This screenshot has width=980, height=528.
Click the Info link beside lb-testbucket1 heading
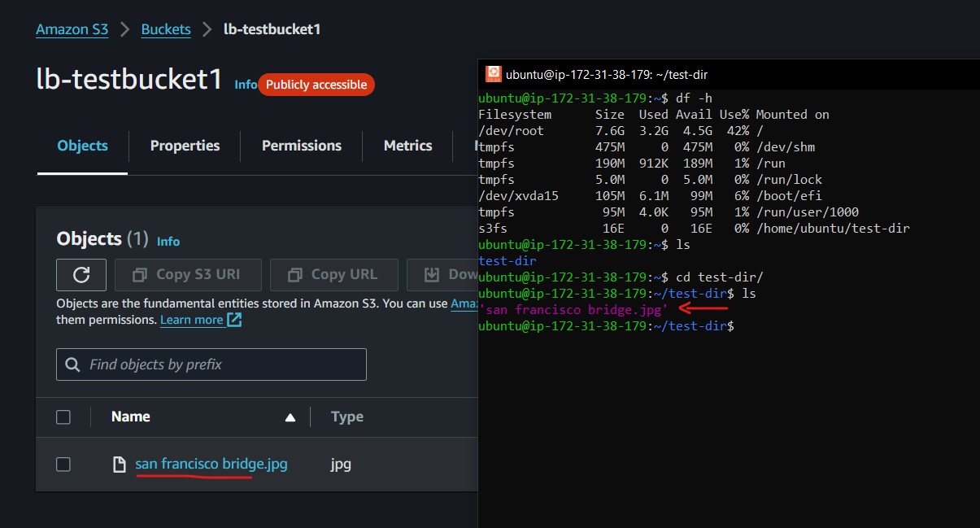246,85
